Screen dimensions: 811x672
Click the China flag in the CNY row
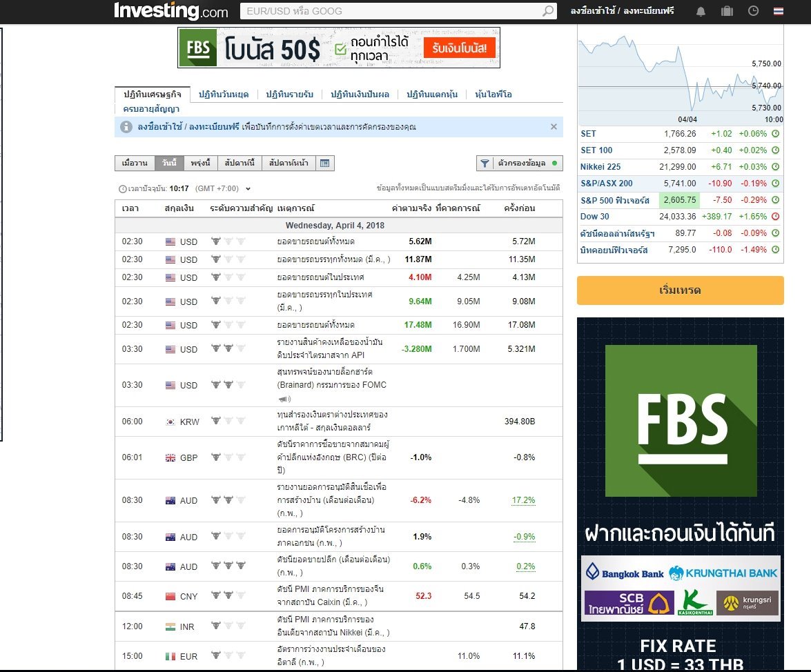tap(170, 596)
